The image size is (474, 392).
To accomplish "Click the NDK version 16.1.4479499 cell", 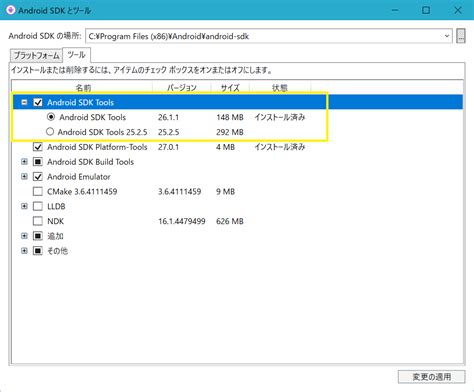I will coord(182,221).
